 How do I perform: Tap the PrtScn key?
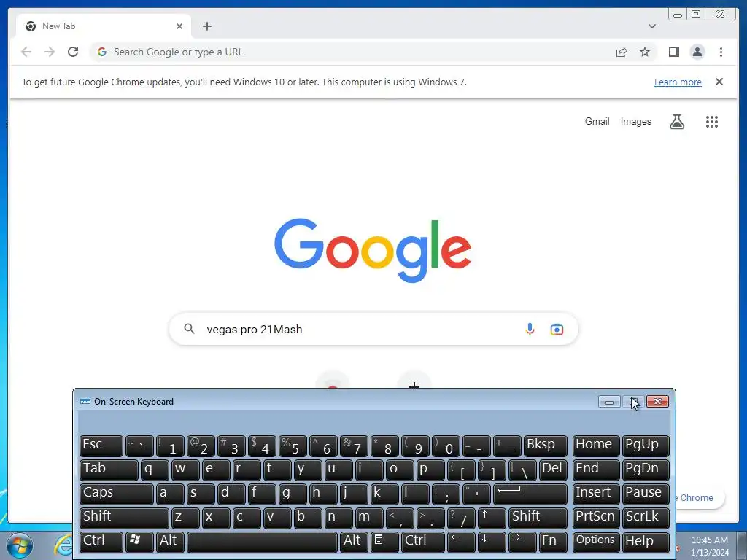(595, 518)
